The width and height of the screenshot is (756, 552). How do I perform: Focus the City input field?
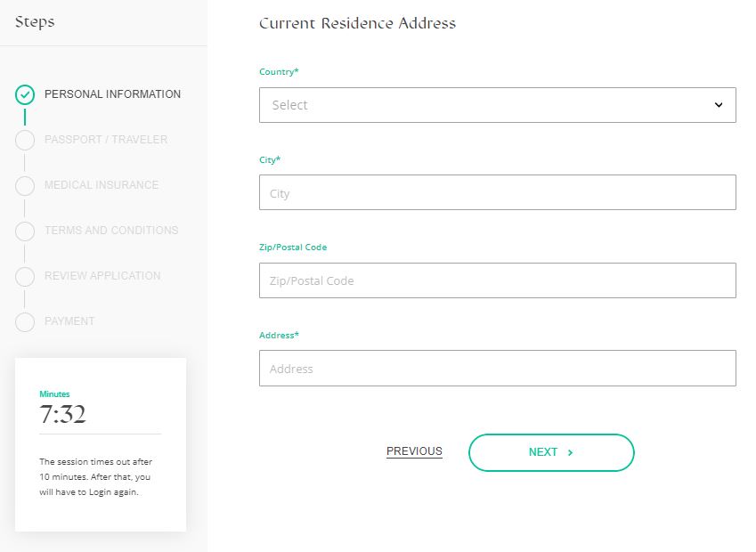[x=497, y=192]
